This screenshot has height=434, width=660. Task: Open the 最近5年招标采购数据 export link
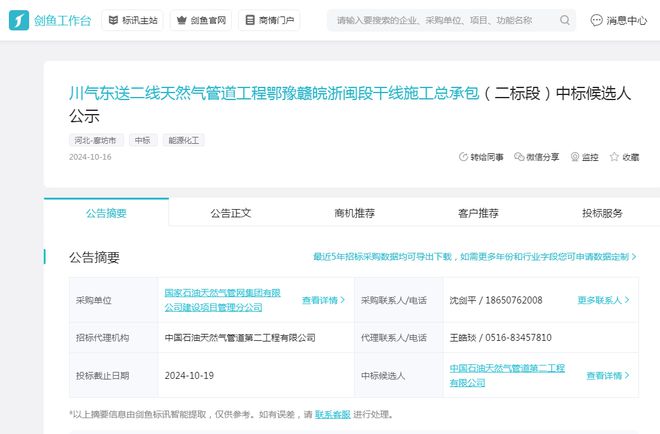(x=475, y=257)
